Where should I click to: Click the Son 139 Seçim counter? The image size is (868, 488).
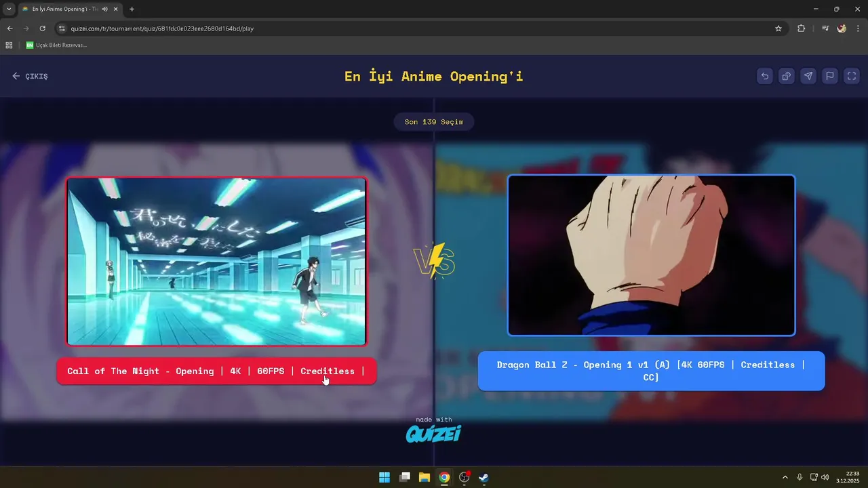pos(434,122)
